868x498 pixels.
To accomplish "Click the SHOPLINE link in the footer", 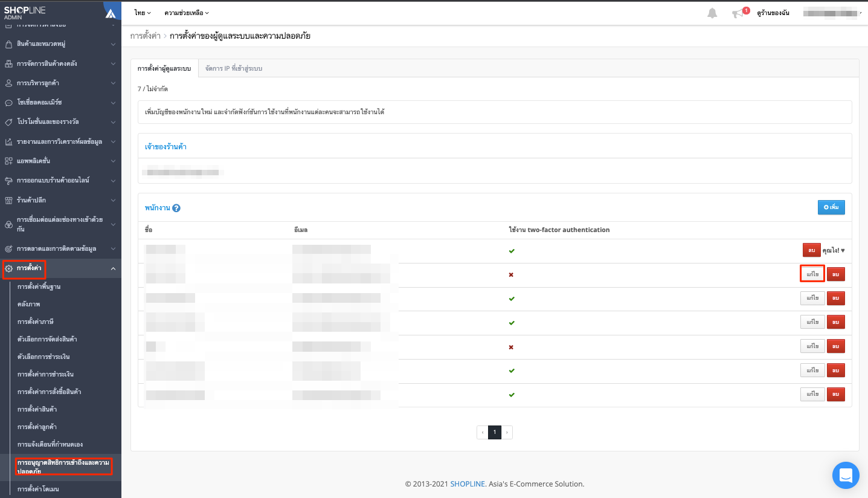I will click(468, 484).
